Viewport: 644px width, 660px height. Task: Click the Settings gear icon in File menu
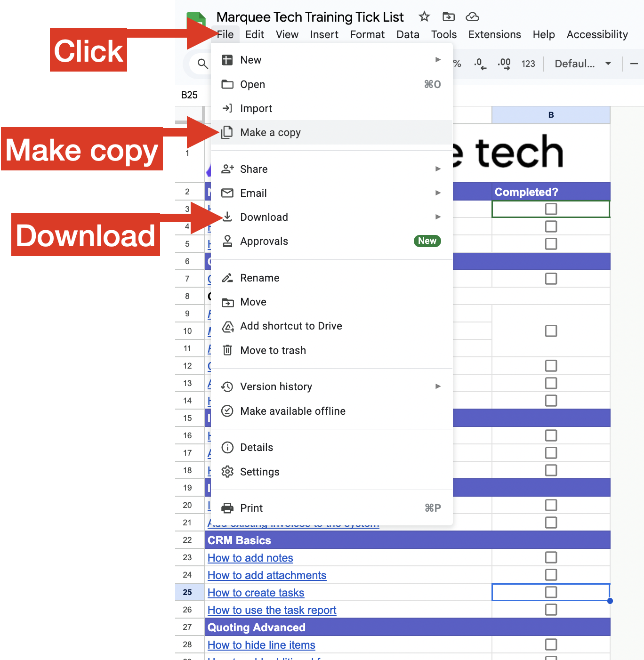[227, 472]
